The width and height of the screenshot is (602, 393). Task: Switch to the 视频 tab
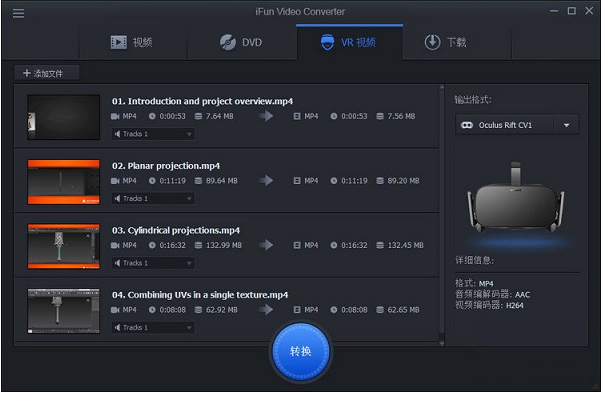(x=133, y=42)
